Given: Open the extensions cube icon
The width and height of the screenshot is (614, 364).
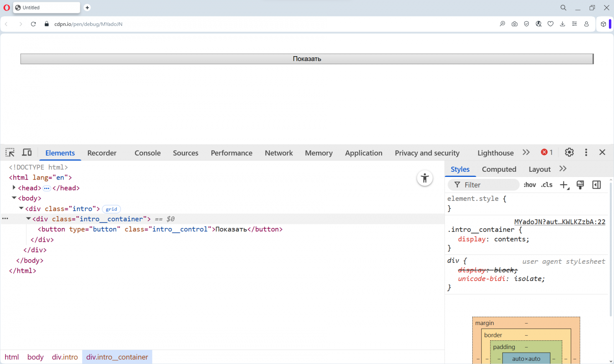Looking at the screenshot, I should [603, 24].
